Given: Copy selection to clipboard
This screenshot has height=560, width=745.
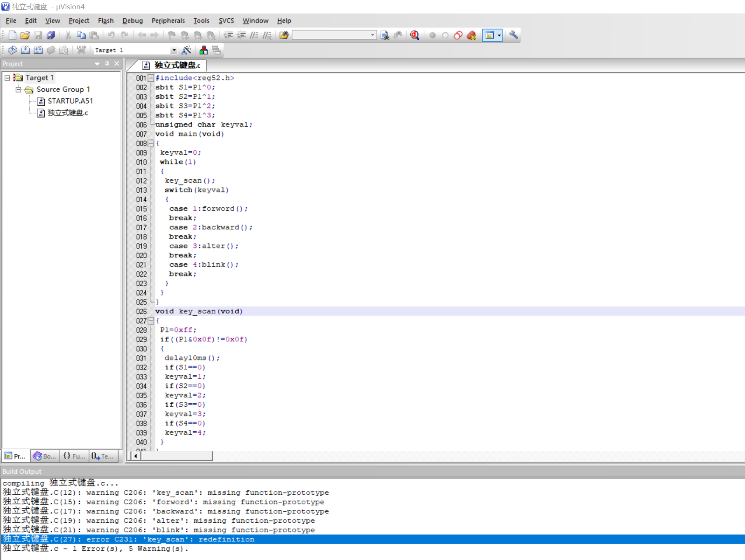Looking at the screenshot, I should click(81, 35).
